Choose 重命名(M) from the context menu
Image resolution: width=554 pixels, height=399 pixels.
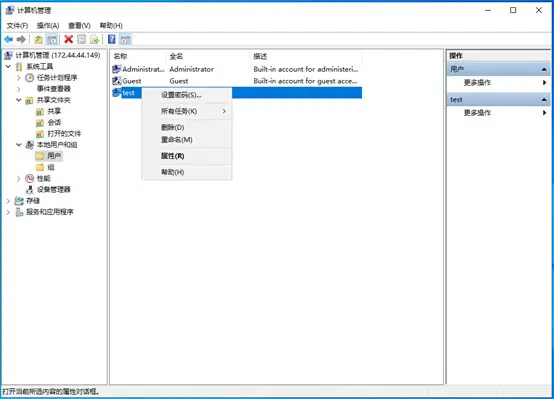tap(187, 140)
